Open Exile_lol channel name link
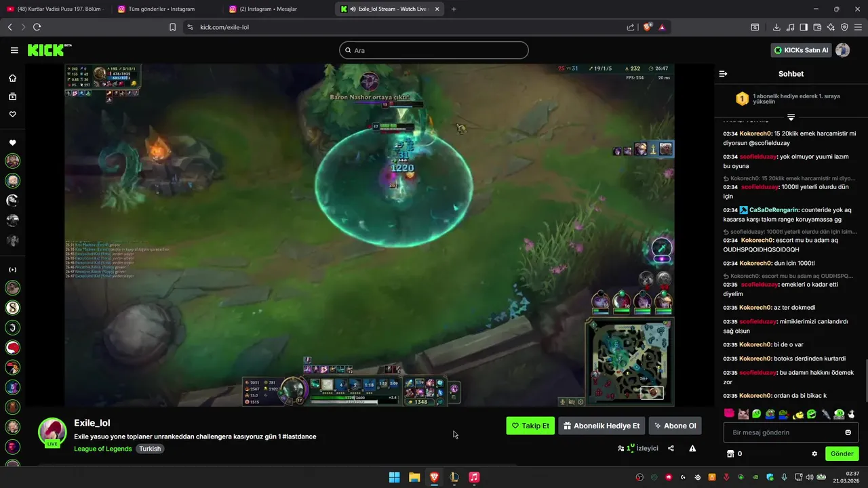The height and width of the screenshot is (488, 868). pyautogui.click(x=92, y=423)
